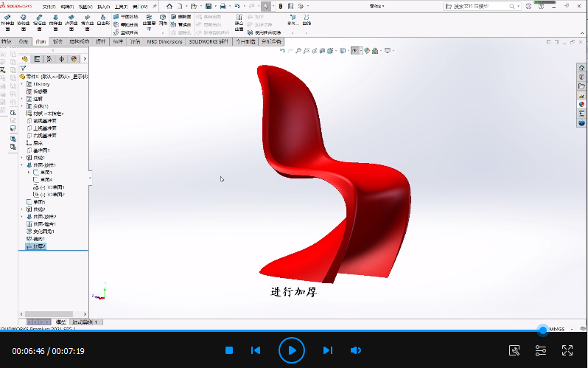Switch to the SOLIDWORKS 插件 tab
Screen dimensions: 588x368
point(209,42)
